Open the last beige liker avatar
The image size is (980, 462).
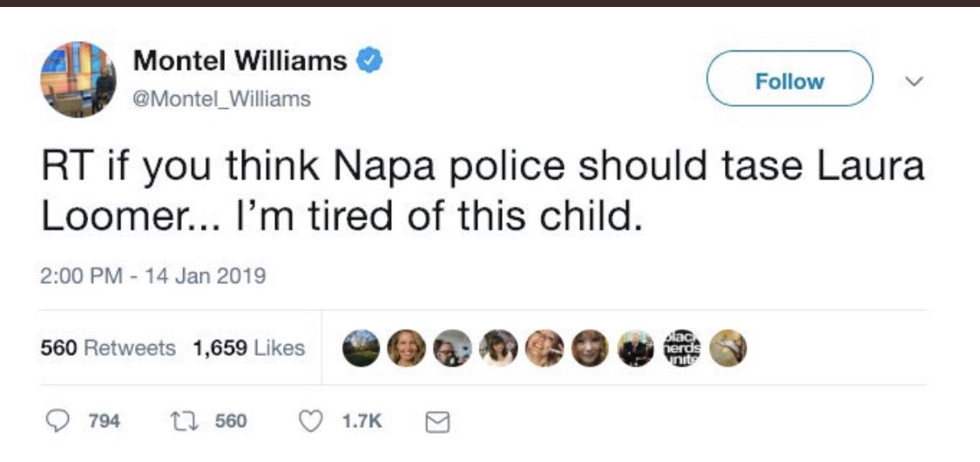[x=727, y=349]
